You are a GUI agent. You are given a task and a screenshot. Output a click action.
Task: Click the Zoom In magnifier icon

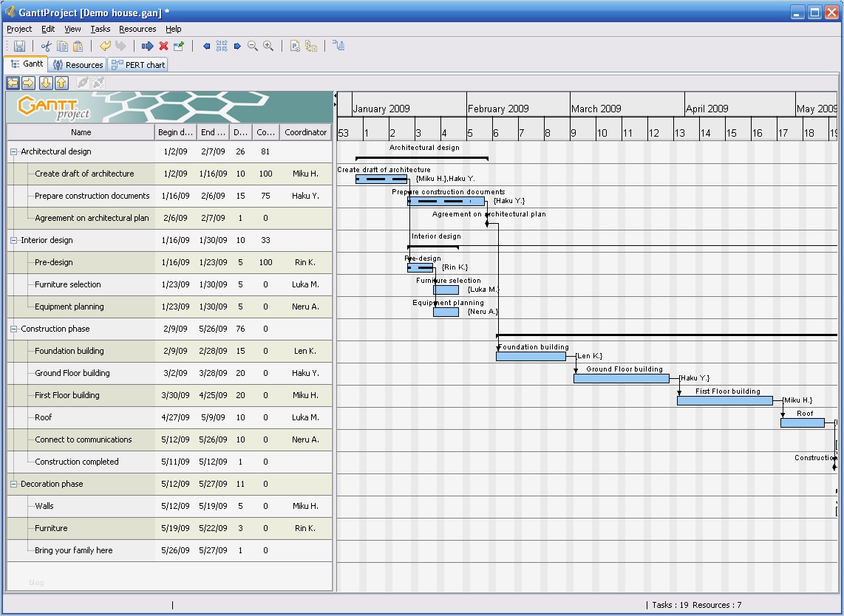[x=268, y=46]
